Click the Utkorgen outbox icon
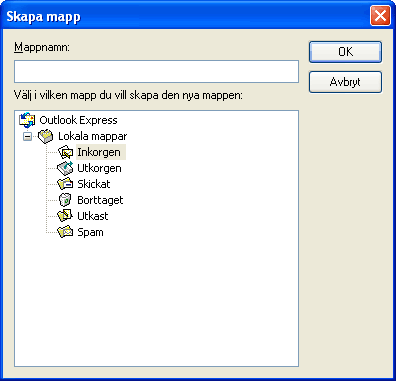The height and width of the screenshot is (381, 396). [x=65, y=168]
